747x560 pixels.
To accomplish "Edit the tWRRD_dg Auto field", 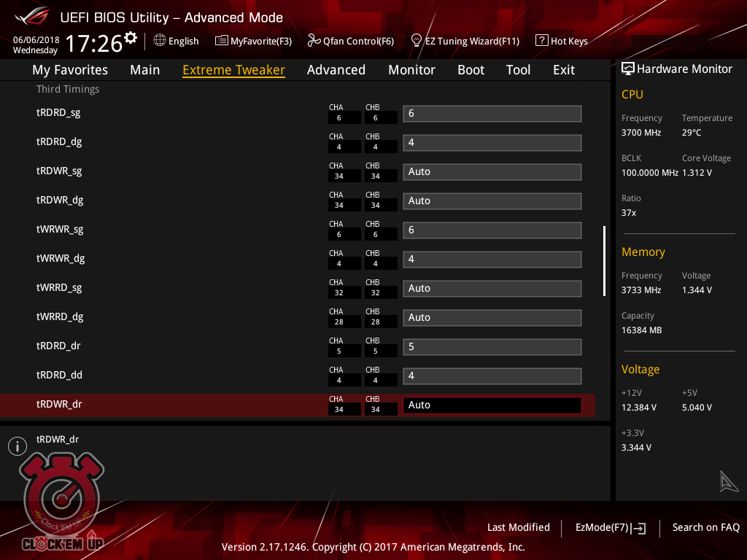I will (x=492, y=318).
